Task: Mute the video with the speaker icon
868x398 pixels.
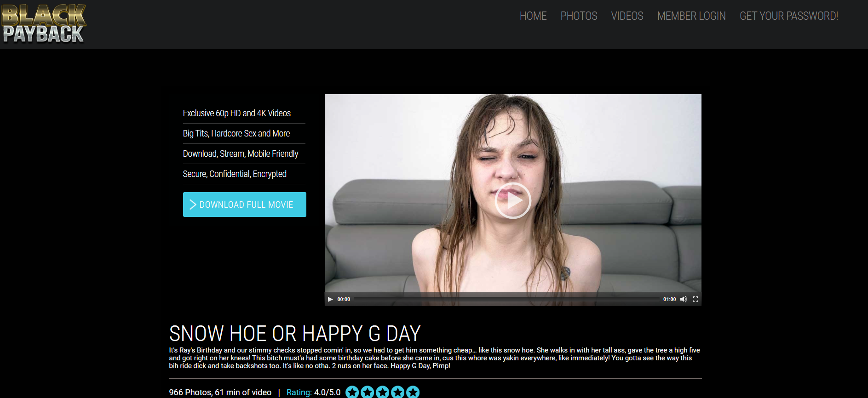Action: coord(684,299)
